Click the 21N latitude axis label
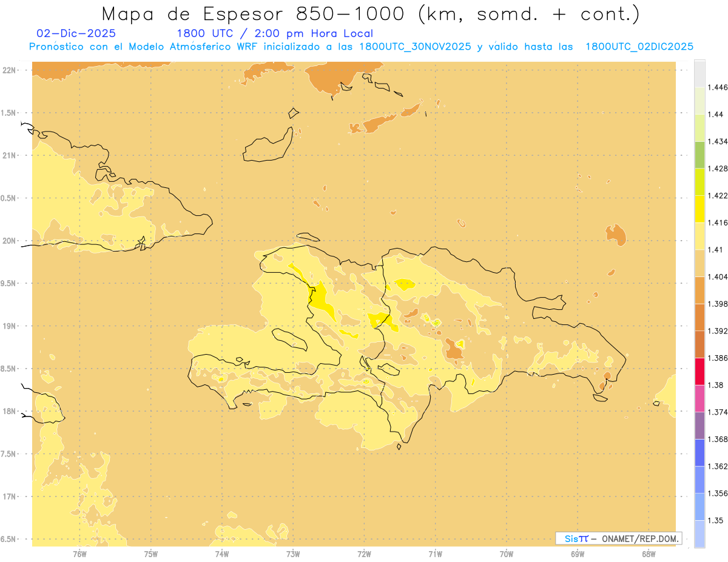Image resolution: width=728 pixels, height=562 pixels. pos(9,155)
